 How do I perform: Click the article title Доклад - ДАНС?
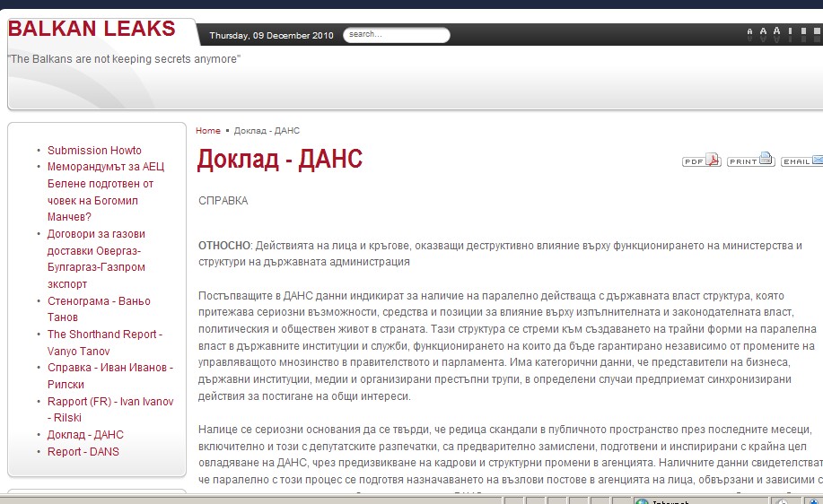click(279, 159)
